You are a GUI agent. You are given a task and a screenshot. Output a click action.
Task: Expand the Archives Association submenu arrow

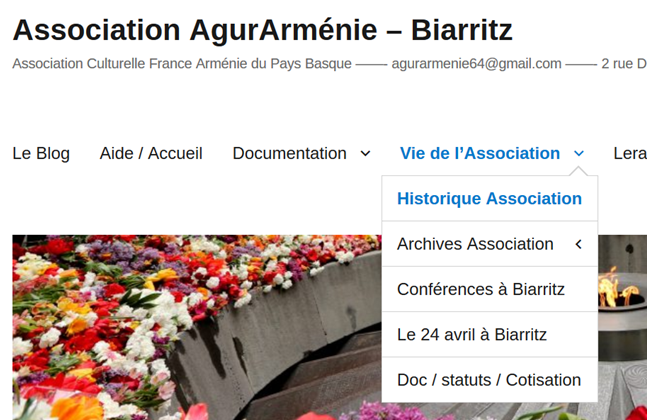pos(578,244)
